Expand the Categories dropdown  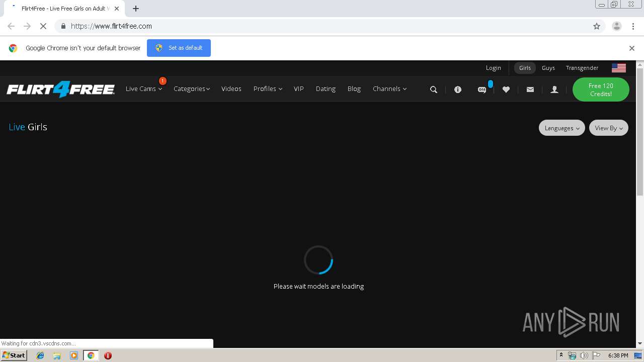(192, 89)
